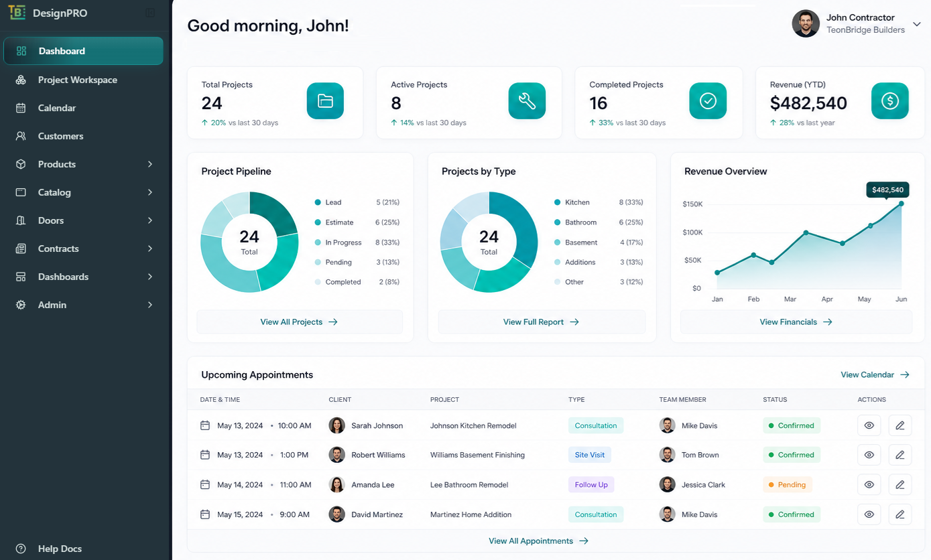This screenshot has height=560, width=931.
Task: Edit the Robert Williams appointment
Action: [x=900, y=455]
